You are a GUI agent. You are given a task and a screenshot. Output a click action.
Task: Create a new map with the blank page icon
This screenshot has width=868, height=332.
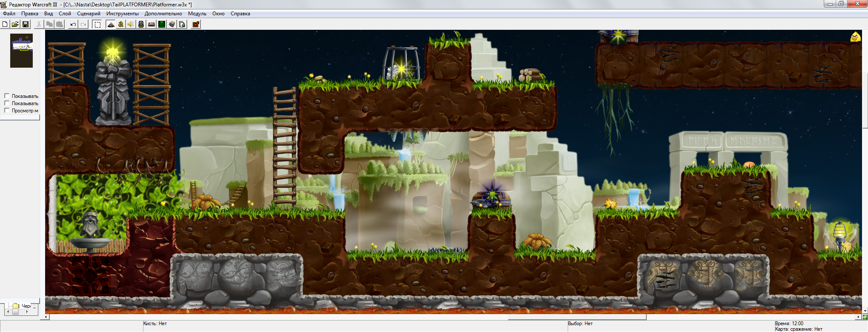(x=5, y=24)
